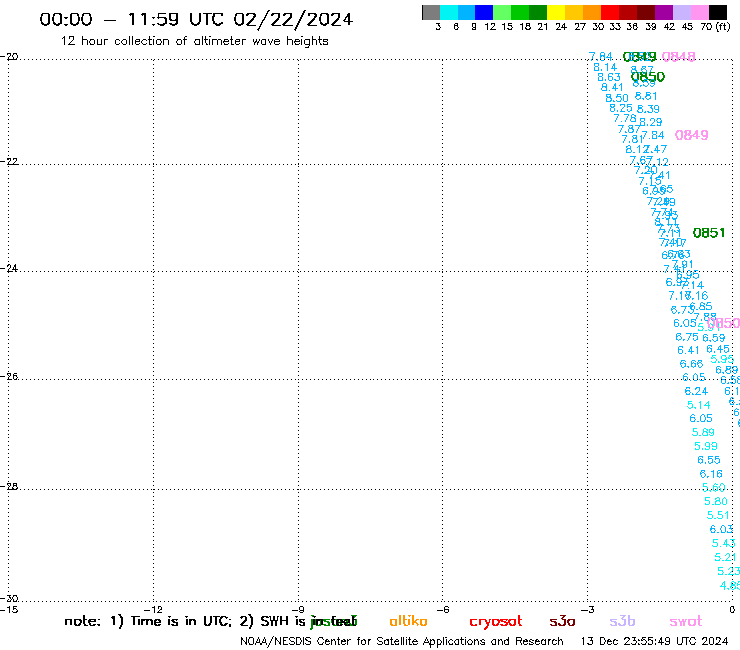Screen dimensions: 740x650
Task: Select the pink 'swot' satellite label
Action: pos(685,621)
